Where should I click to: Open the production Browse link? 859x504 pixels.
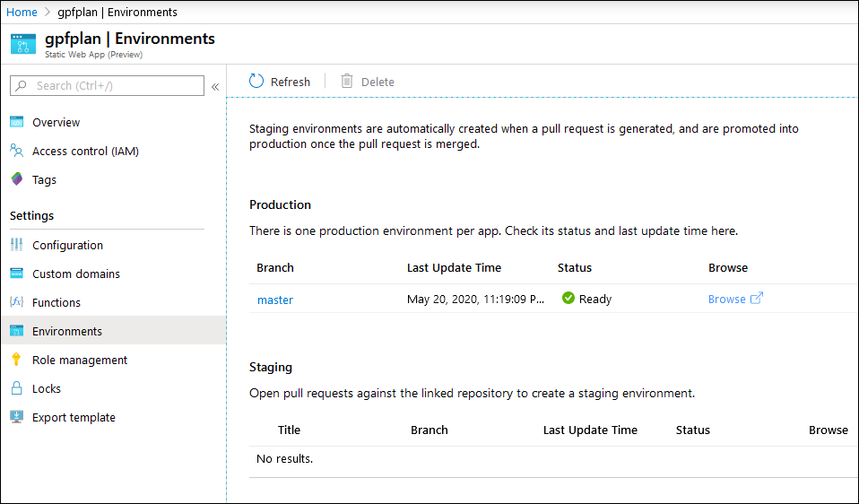click(726, 300)
